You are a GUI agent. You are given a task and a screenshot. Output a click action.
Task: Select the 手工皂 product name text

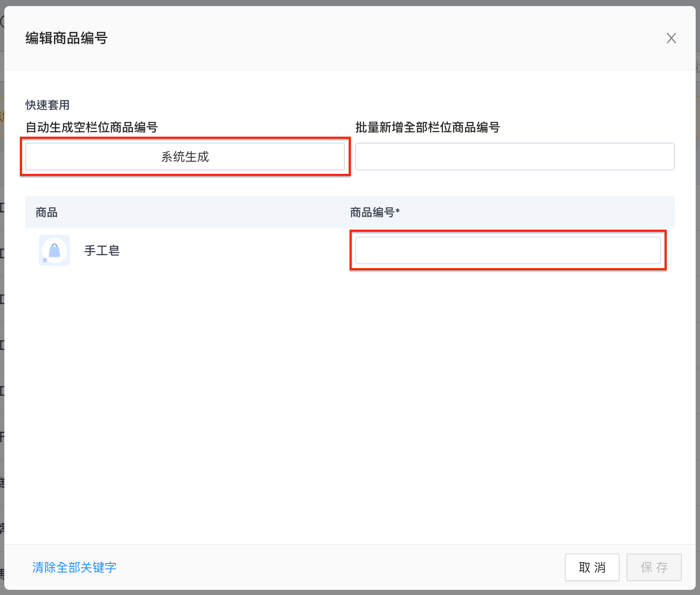[102, 250]
